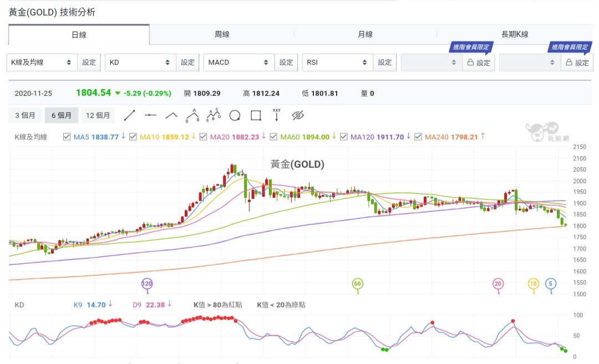The height and width of the screenshot is (364, 599).
Task: Choose the angle line drawing tool
Action: coord(171,115)
